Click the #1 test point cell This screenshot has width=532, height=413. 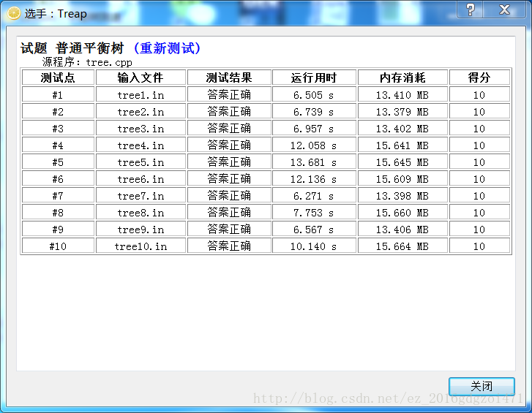click(x=58, y=94)
